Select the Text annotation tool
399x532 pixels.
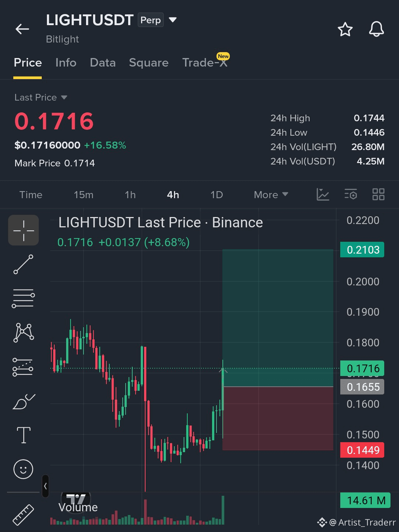24,435
